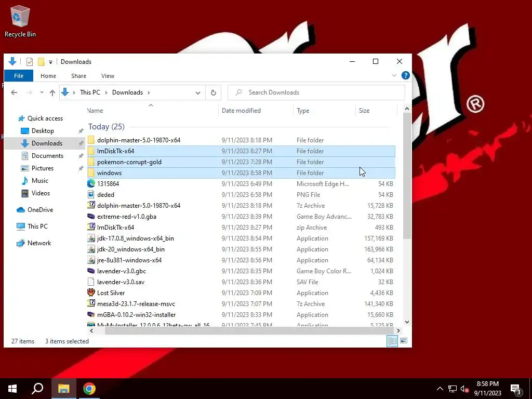Expand the chevron after Downloads breadcrumb
The image size is (532, 399).
tap(149, 92)
